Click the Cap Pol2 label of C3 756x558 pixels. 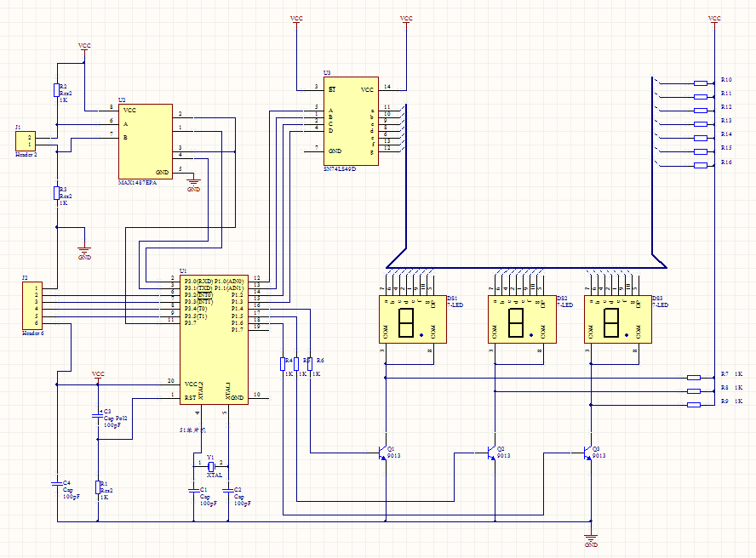click(115, 418)
